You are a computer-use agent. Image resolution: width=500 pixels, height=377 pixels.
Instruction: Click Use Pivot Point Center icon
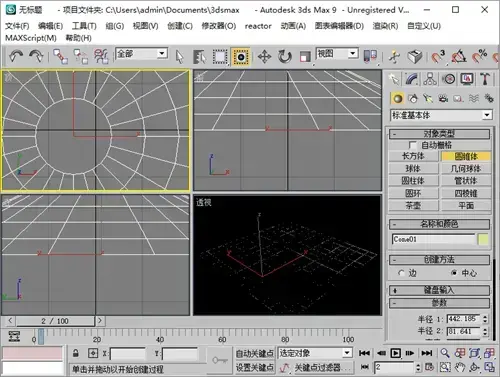(370, 56)
